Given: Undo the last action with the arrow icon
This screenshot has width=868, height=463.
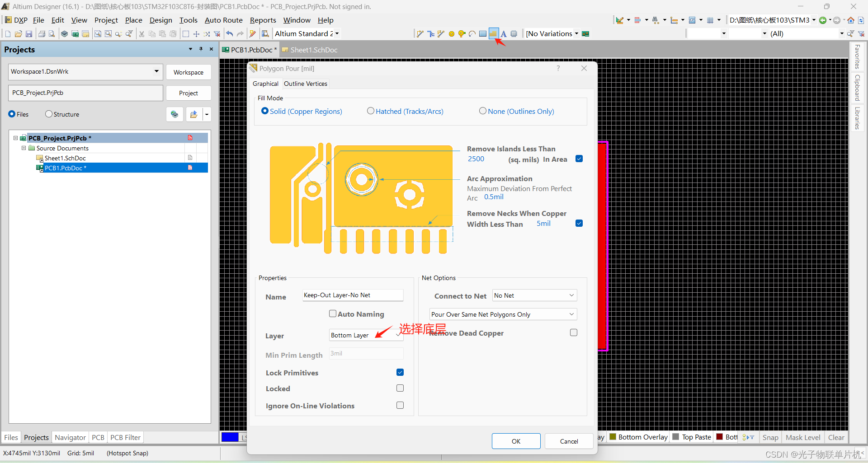Looking at the screenshot, I should point(230,34).
